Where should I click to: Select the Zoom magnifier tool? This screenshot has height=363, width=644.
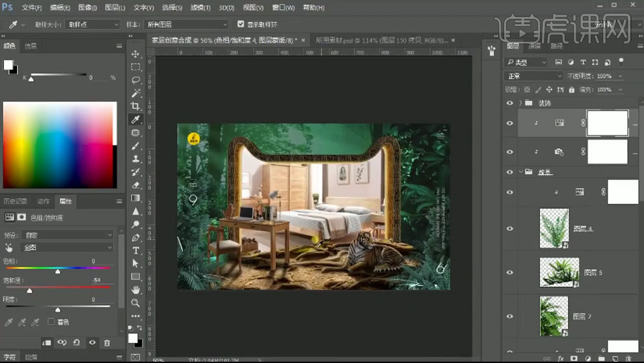tap(136, 303)
